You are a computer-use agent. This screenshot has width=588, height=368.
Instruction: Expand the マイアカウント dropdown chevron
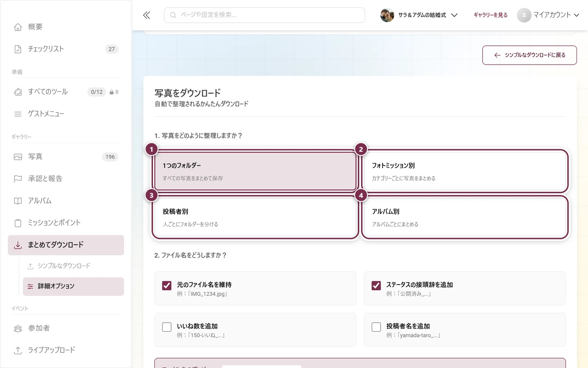tap(577, 15)
